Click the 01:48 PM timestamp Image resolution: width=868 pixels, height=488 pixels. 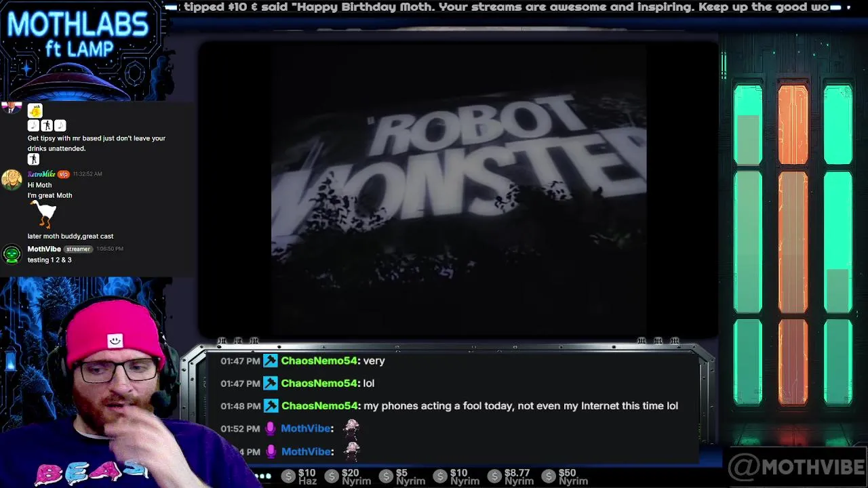click(240, 406)
